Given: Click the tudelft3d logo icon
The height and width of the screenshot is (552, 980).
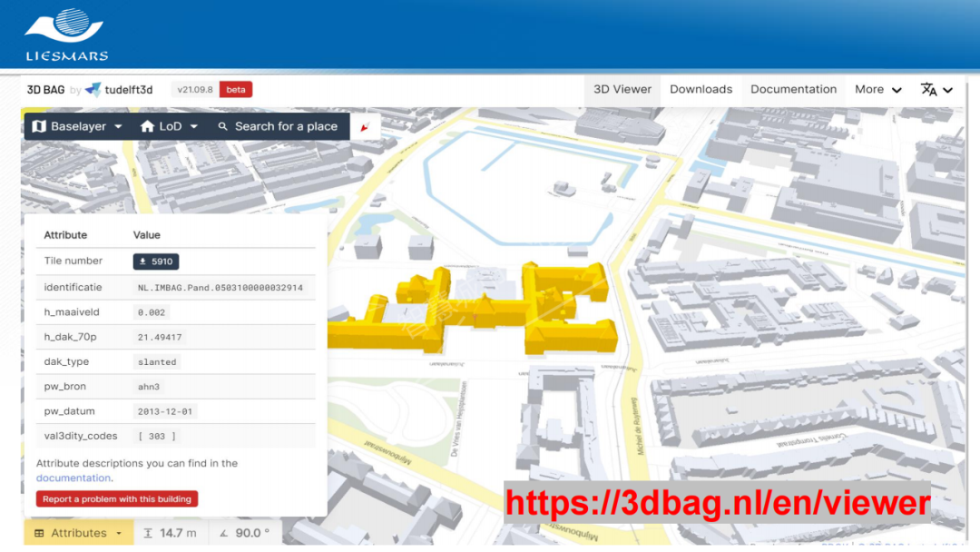Looking at the screenshot, I should click(93, 89).
